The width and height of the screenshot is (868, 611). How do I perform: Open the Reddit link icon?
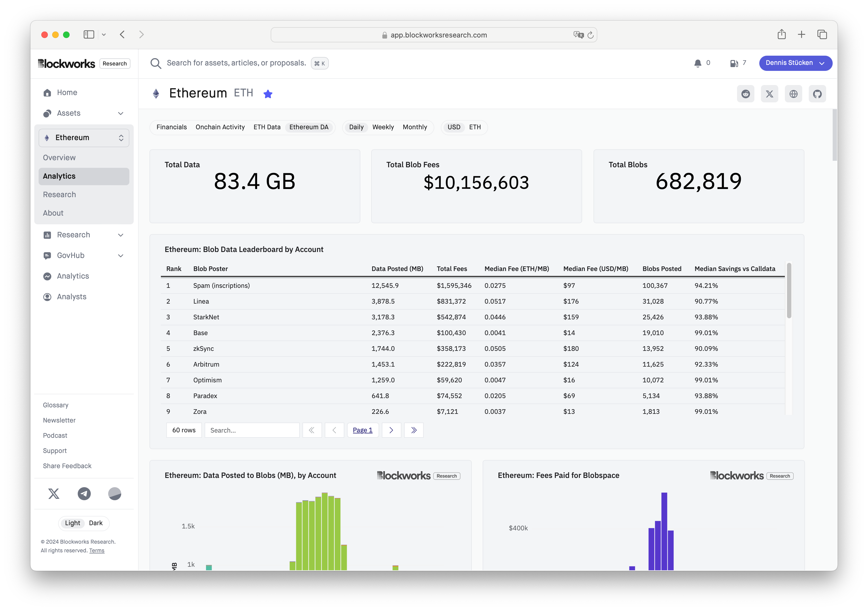(x=745, y=94)
